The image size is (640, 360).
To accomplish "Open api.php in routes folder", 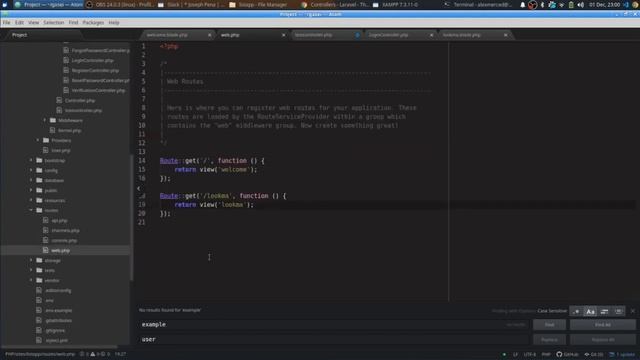I will (x=59, y=220).
